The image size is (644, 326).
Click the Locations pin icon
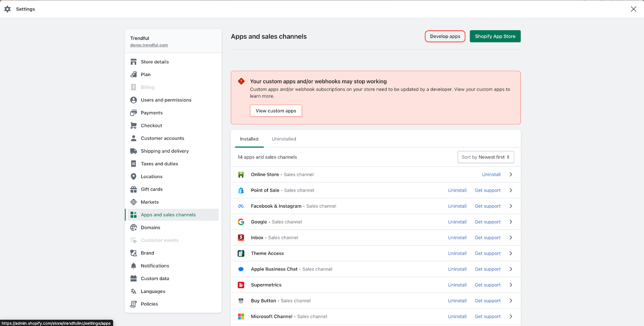pos(134,176)
